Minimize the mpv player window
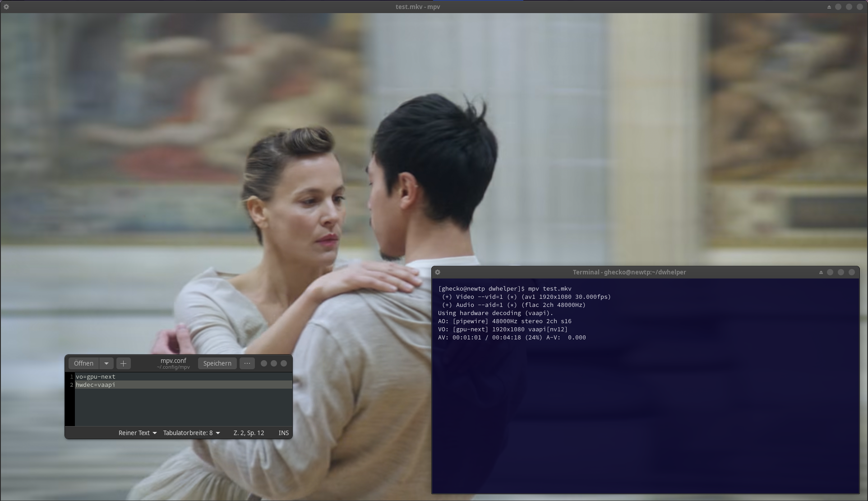This screenshot has height=501, width=868. pyautogui.click(x=838, y=7)
